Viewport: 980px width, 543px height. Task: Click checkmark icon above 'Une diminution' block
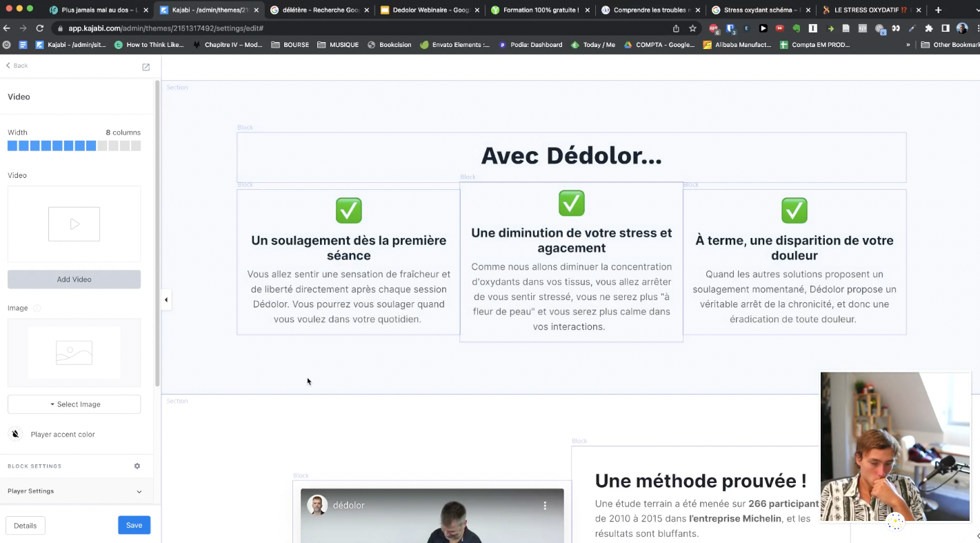(571, 203)
